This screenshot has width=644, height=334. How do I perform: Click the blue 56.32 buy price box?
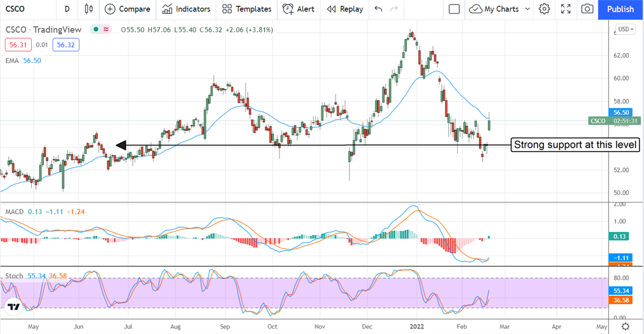pyautogui.click(x=66, y=46)
